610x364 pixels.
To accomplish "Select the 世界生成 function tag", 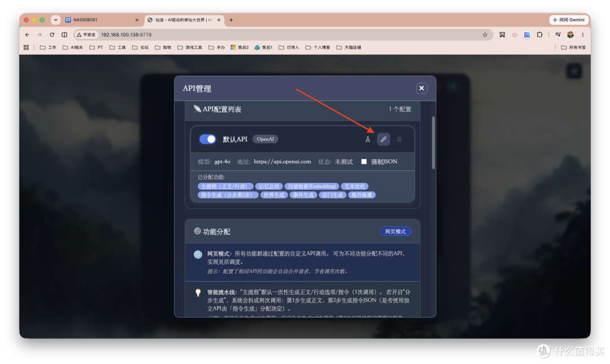I will [x=274, y=195].
